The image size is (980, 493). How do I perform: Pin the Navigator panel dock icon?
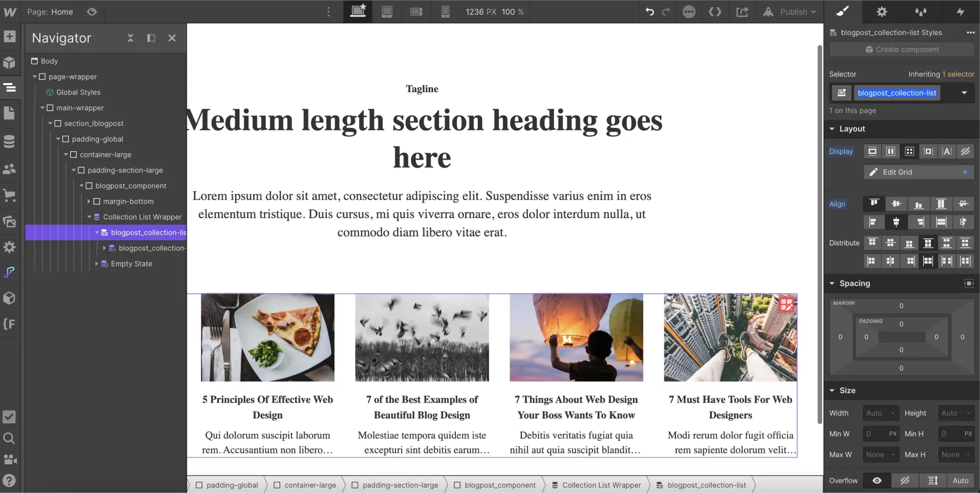click(x=151, y=38)
